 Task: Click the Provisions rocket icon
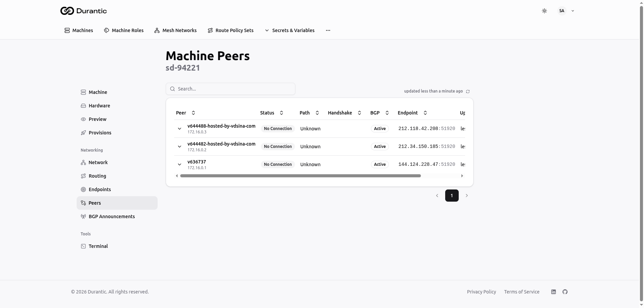(x=83, y=133)
